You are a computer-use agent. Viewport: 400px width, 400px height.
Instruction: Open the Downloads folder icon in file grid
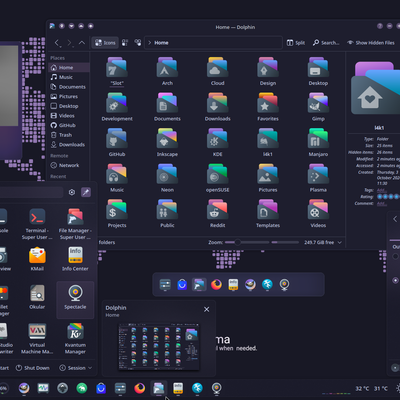217,107
